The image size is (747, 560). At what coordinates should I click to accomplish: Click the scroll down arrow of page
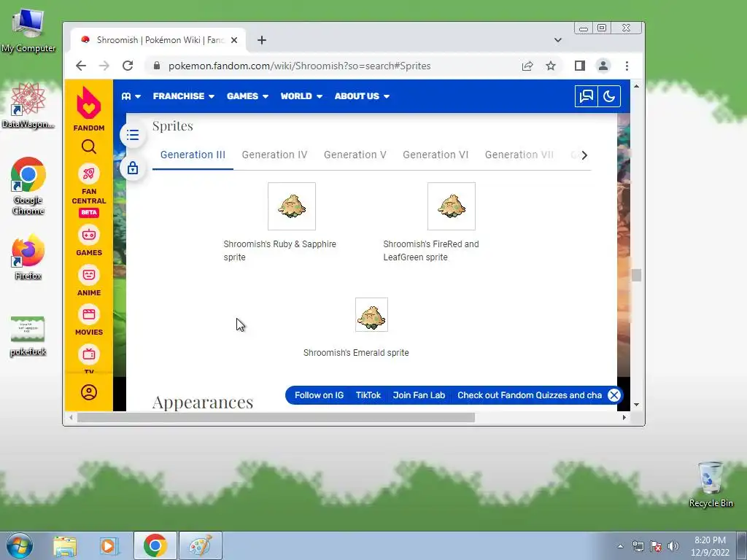(636, 405)
